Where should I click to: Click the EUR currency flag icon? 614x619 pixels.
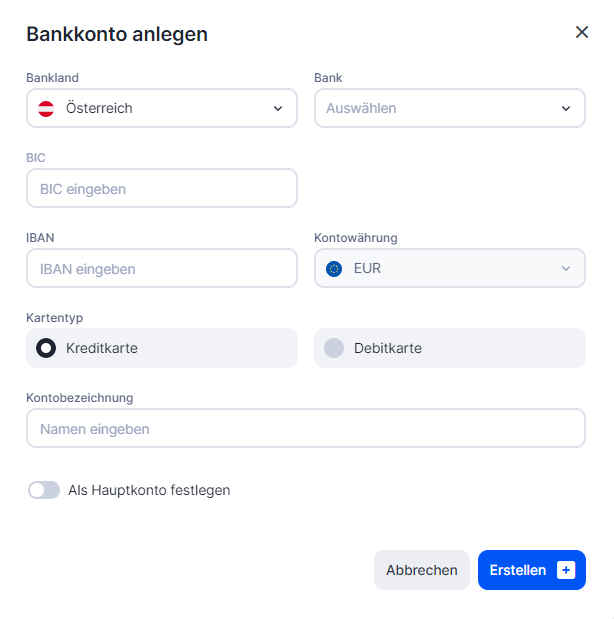334,268
